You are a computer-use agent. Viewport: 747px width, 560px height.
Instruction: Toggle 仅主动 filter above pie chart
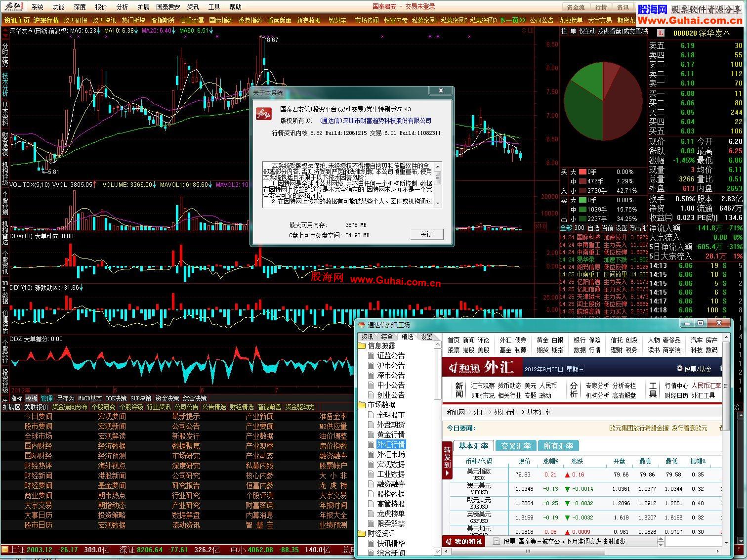pos(587,31)
